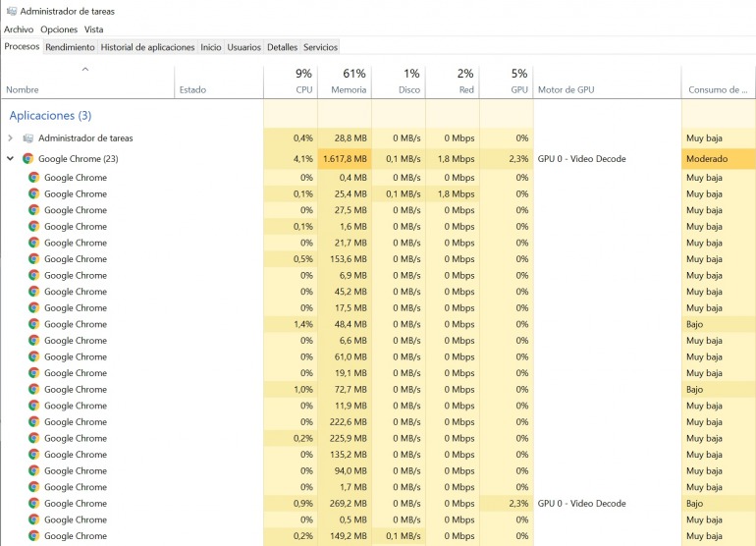Viewport: 756px width, 546px height.
Task: Sort by the Red column header showing 2%
Action: click(453, 82)
